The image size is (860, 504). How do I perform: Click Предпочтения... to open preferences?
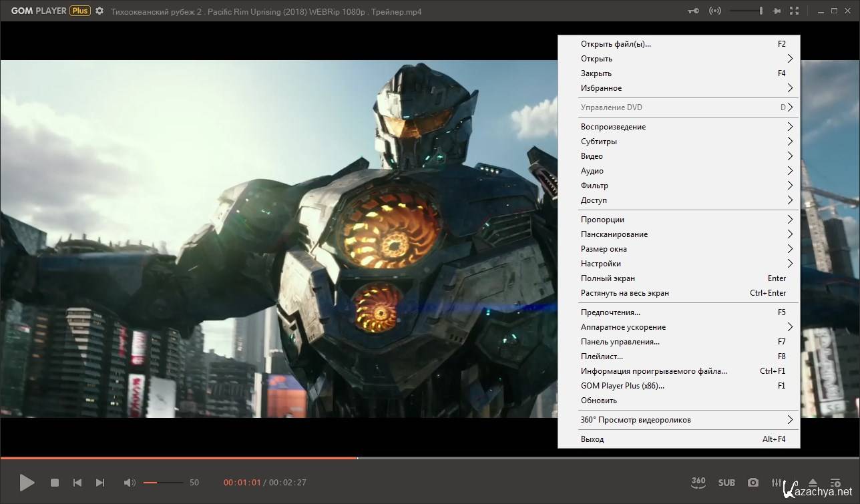coord(610,312)
